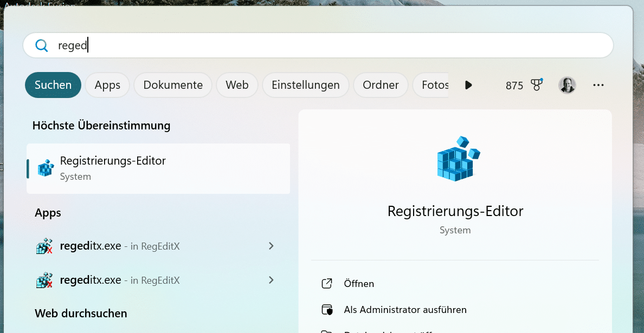Choose the Ordner filter tab

(381, 85)
